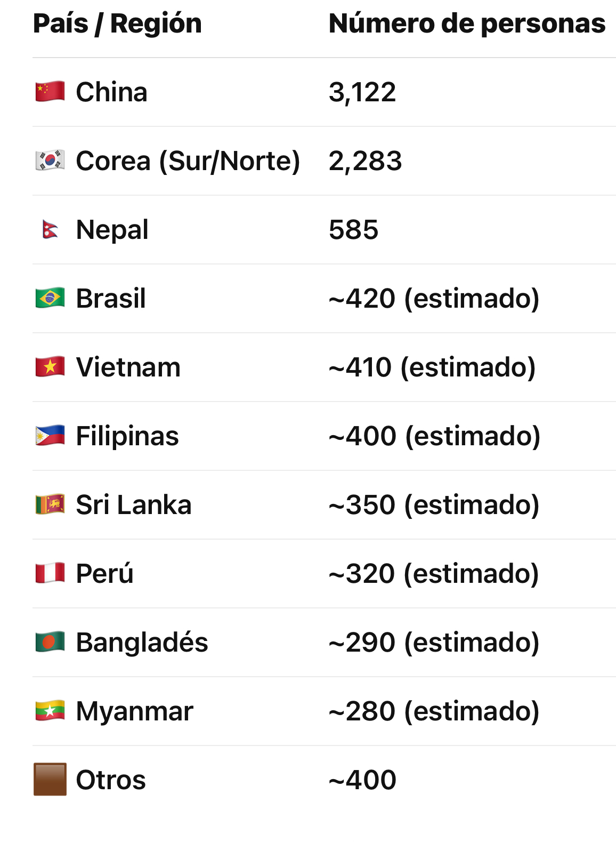Click the South Korea flag icon
Image resolution: width=616 pixels, height=842 pixels.
pyautogui.click(x=50, y=161)
